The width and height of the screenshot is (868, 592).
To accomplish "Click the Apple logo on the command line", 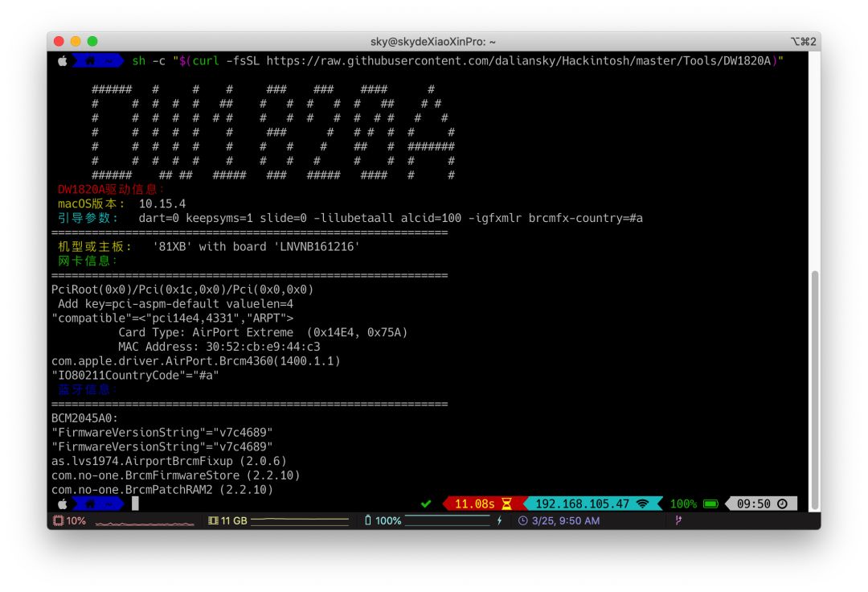I will 63,61.
